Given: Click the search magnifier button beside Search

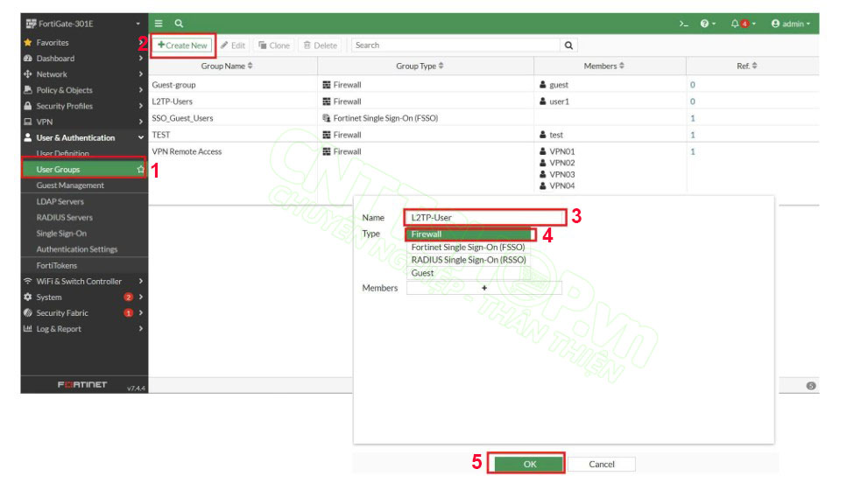Looking at the screenshot, I should [x=568, y=45].
